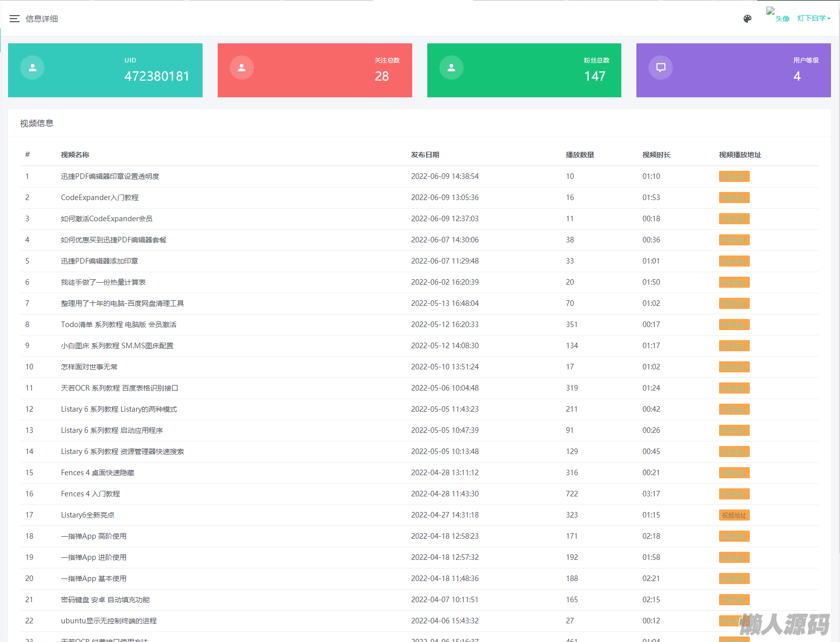Open the theme palette icon

tap(747, 19)
